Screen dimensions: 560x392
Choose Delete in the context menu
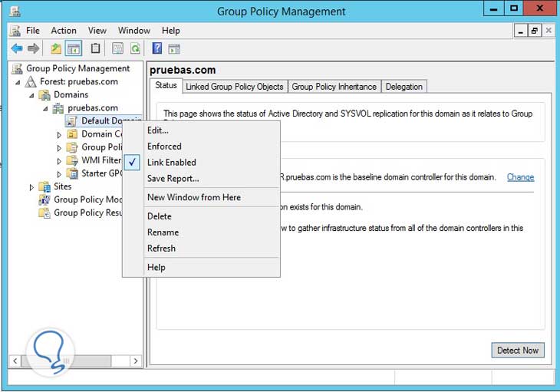click(160, 216)
